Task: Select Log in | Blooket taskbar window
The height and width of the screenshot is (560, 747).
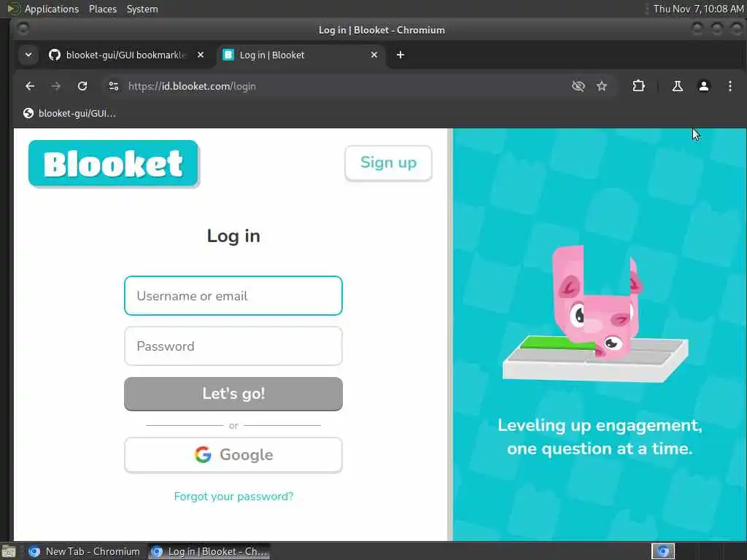Action: click(x=209, y=551)
